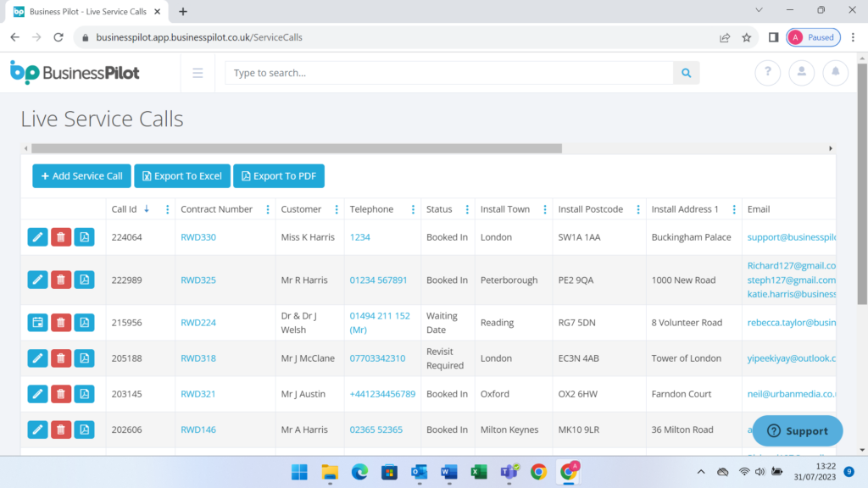Open PDF icon for call 202606
The height and width of the screenshot is (488, 868).
(x=84, y=430)
